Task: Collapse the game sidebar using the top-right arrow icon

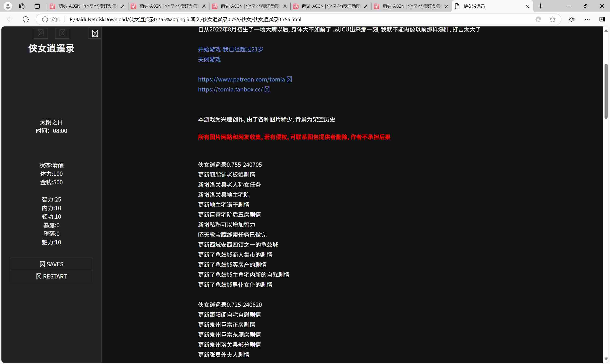Action: tap(95, 33)
